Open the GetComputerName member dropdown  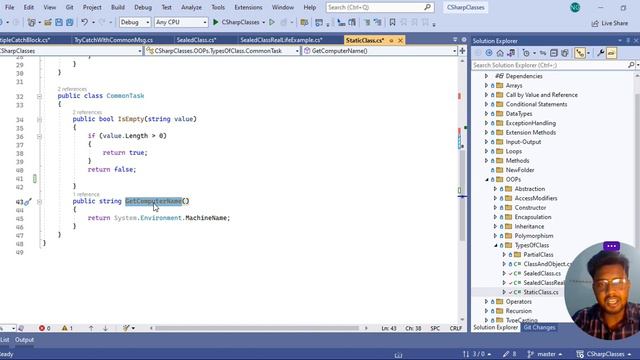click(x=380, y=51)
